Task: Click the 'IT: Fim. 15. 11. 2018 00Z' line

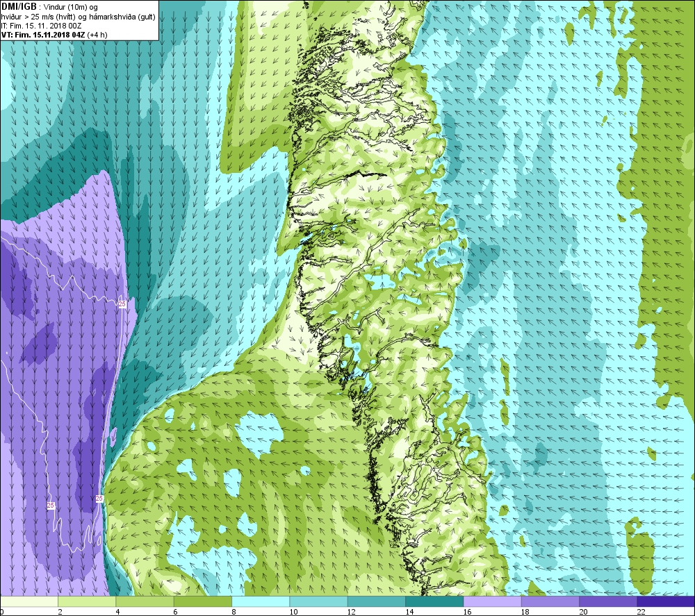Action: click(41, 26)
